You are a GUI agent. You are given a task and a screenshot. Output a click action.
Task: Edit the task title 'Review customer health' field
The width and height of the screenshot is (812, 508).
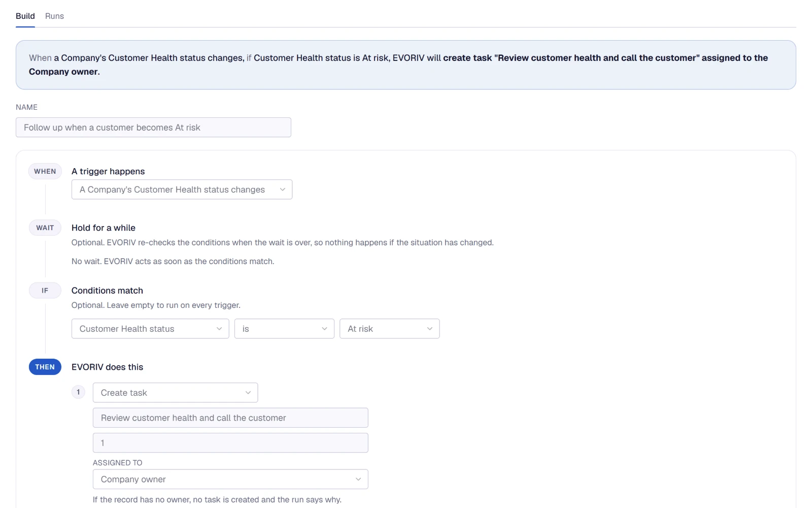(x=230, y=418)
